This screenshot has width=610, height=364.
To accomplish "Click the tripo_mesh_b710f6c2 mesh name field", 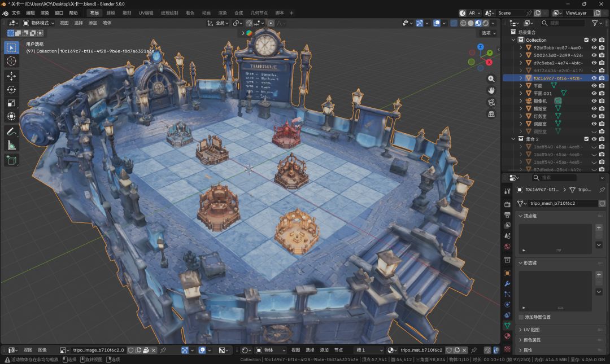I will click(563, 203).
